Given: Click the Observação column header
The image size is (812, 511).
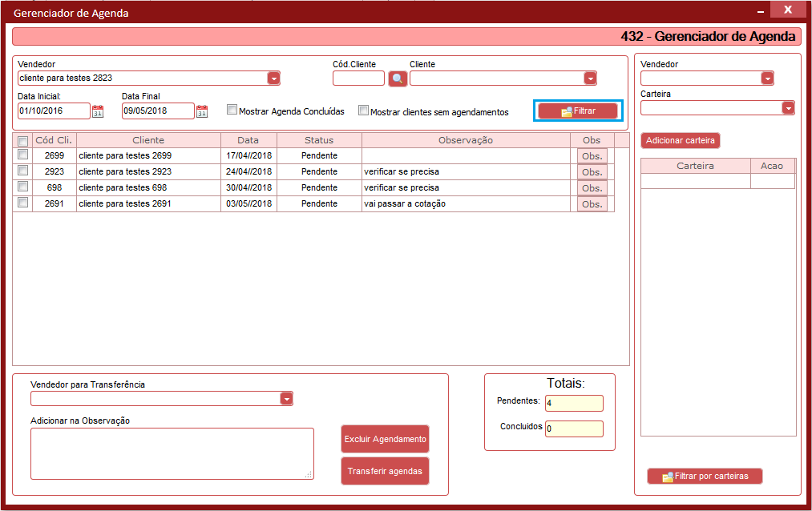Looking at the screenshot, I should click(466, 140).
